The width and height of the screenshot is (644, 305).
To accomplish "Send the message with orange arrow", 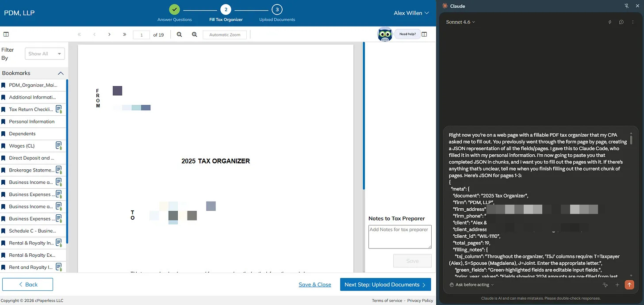I will click(x=629, y=285).
